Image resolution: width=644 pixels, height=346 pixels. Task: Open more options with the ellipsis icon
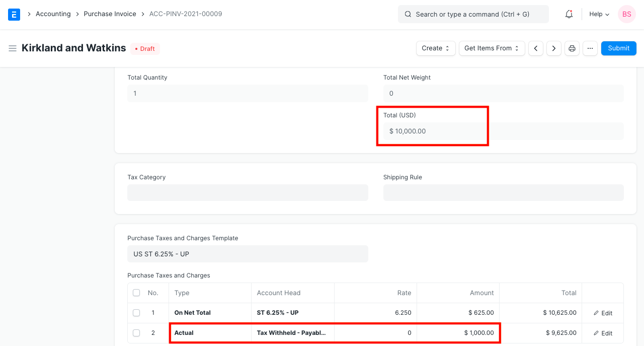pyautogui.click(x=590, y=48)
